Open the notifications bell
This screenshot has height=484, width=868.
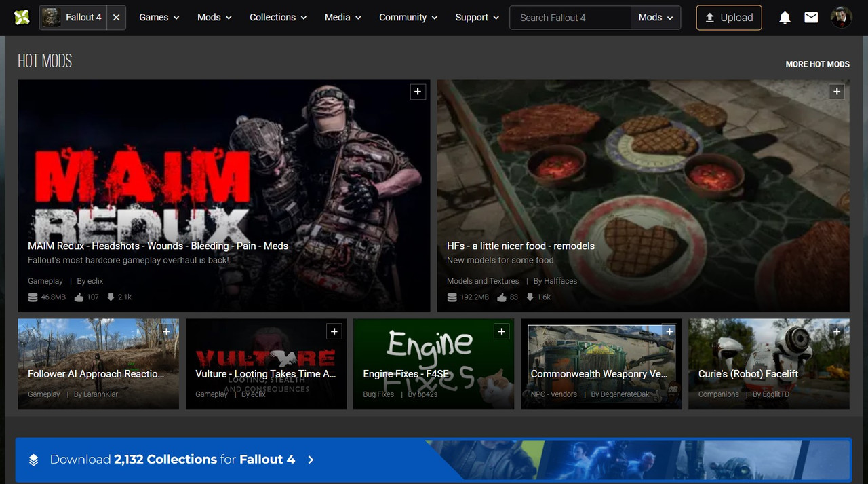tap(785, 18)
